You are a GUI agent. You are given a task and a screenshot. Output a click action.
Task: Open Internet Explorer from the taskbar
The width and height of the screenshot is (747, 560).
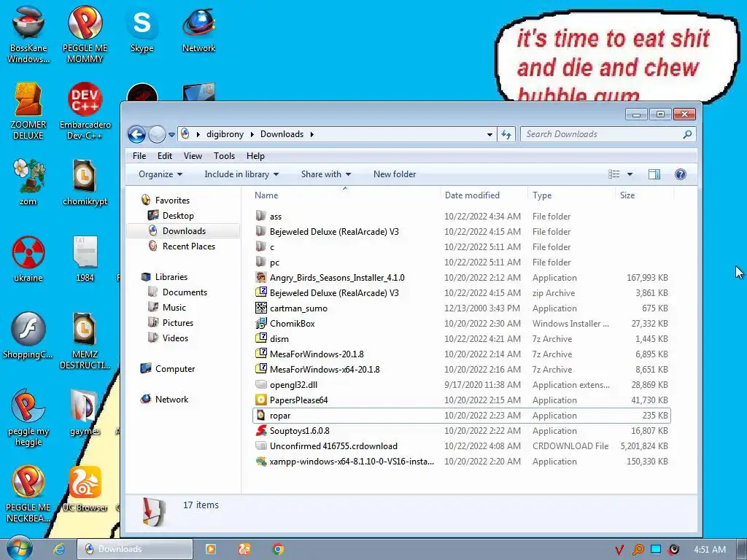point(59,549)
